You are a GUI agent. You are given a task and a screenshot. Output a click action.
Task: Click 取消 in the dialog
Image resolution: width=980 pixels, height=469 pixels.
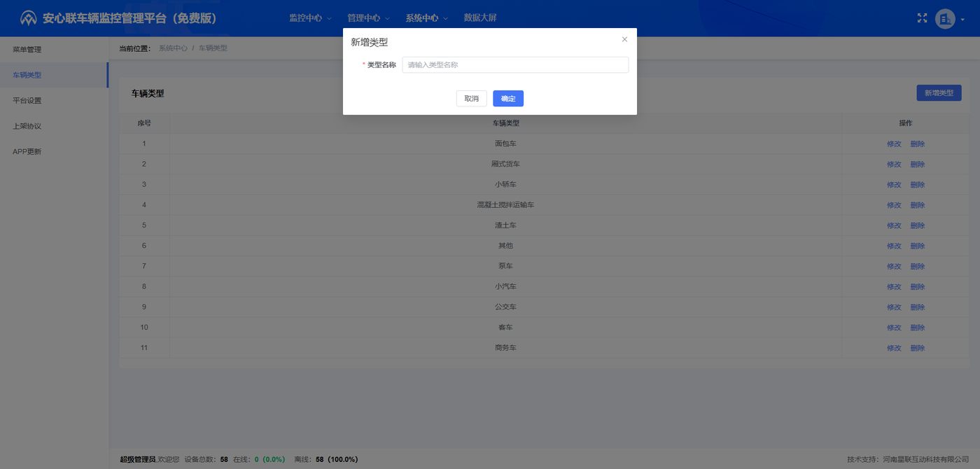(471, 99)
